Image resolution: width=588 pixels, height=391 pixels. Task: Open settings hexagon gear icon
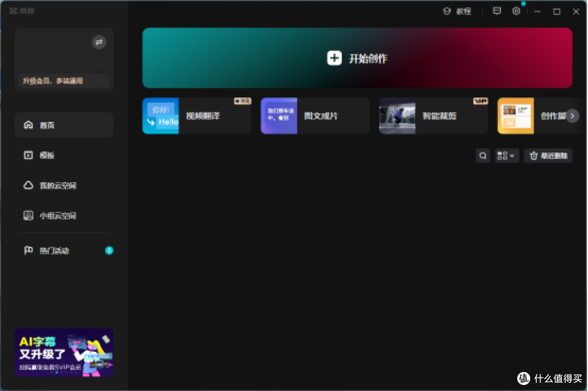pos(516,11)
